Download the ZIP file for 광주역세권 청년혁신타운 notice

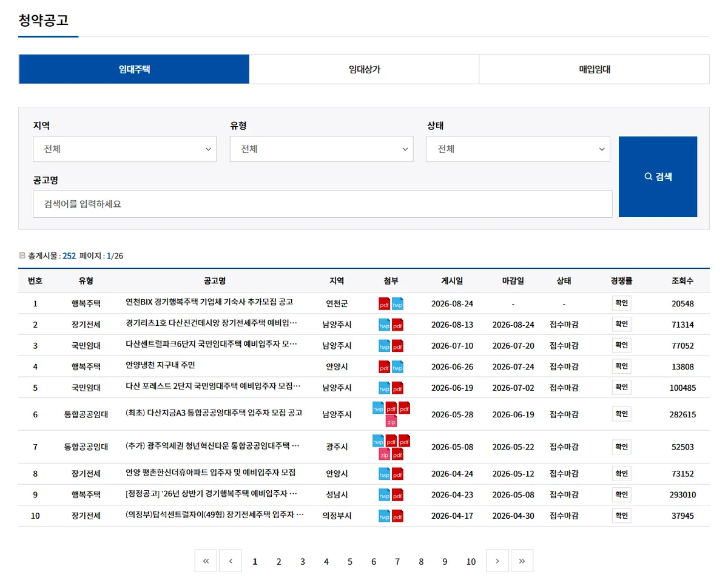pos(385,454)
